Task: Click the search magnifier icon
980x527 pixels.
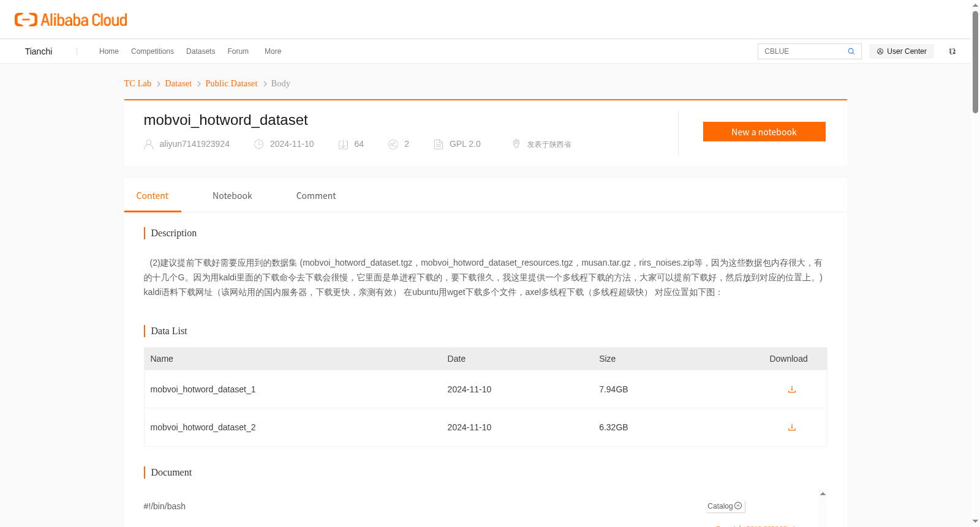Action: pyautogui.click(x=851, y=51)
